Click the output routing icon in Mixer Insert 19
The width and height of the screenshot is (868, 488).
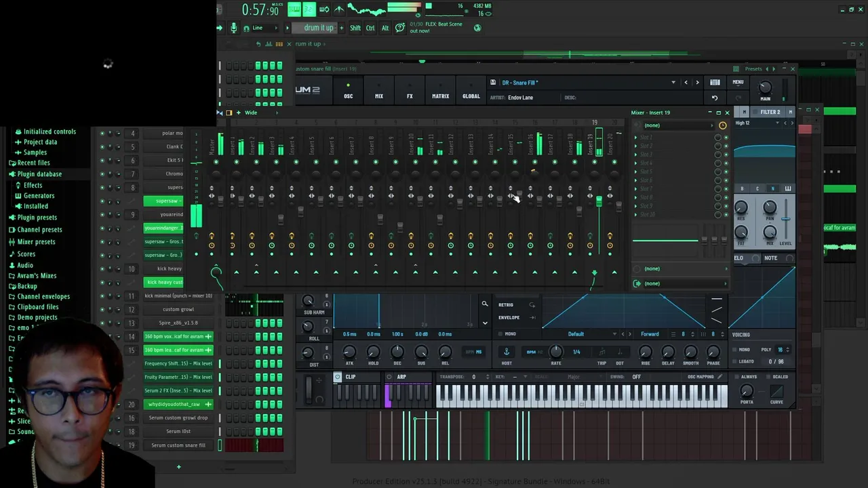tap(637, 283)
